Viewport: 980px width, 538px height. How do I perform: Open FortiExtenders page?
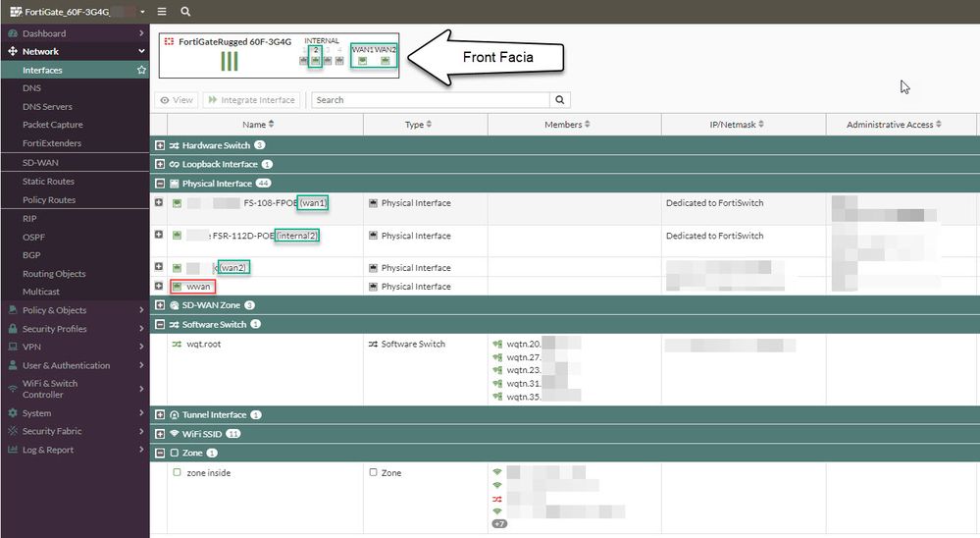(52, 143)
